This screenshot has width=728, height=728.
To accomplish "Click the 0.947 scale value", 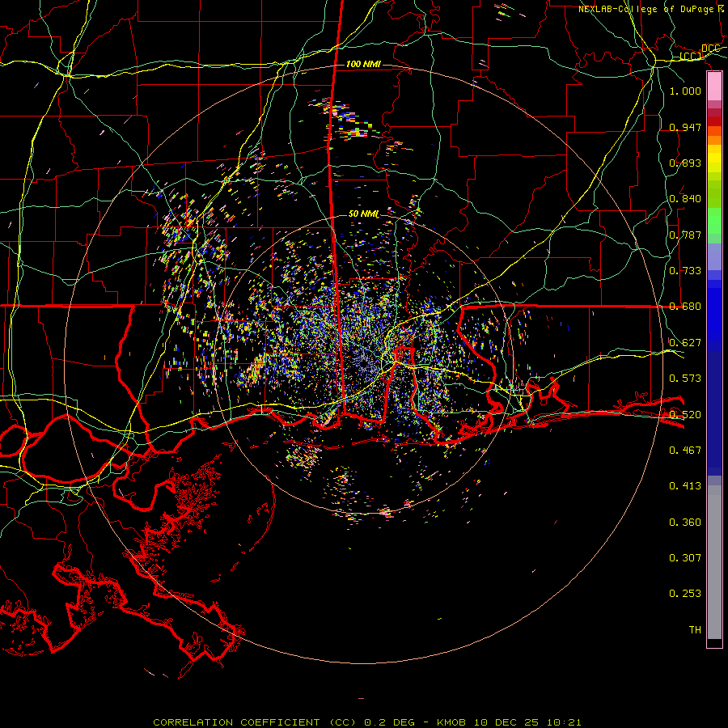I will [685, 127].
